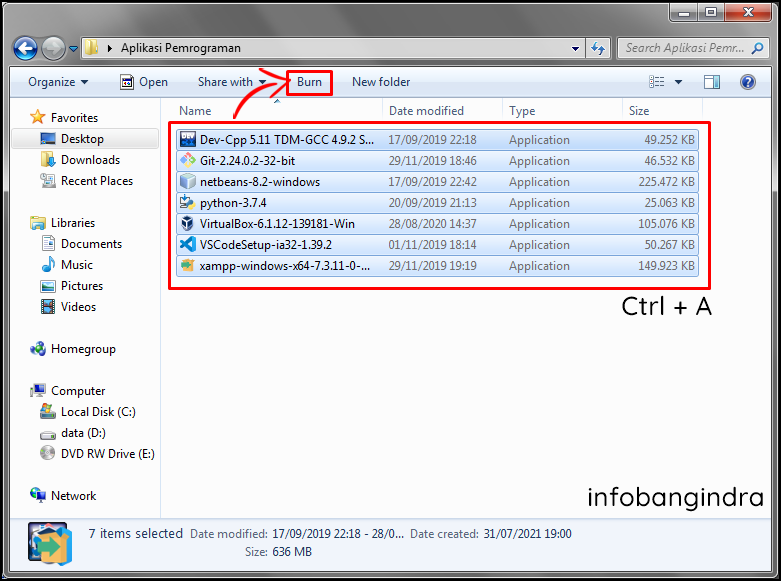
Task: Click the Git-2.24.0.2-32-bit file icon
Action: (188, 160)
